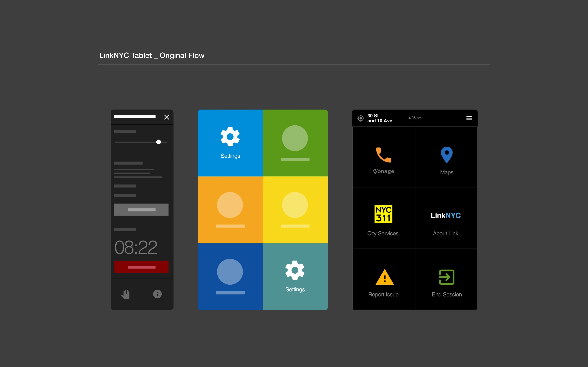Close the settings panel with X

click(x=166, y=117)
